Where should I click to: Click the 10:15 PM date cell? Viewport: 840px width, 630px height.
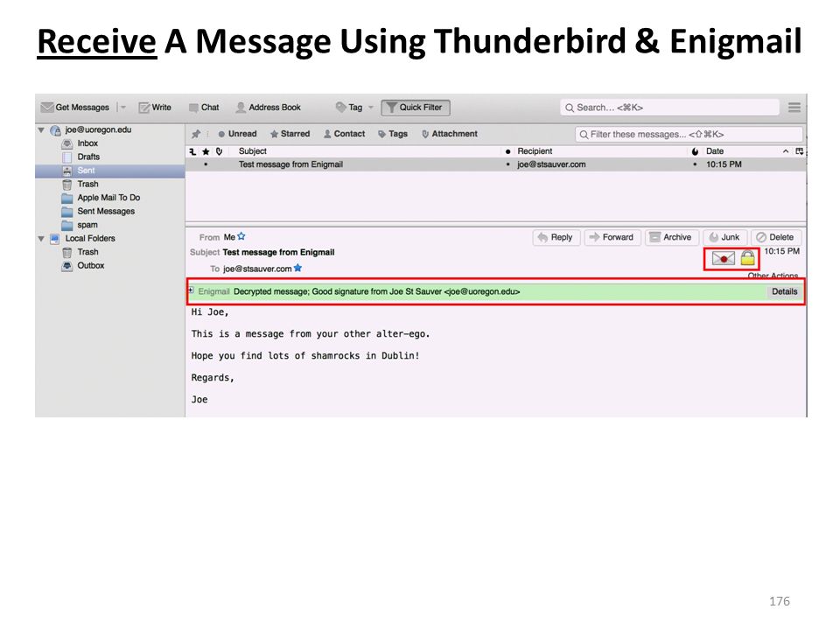coord(724,164)
